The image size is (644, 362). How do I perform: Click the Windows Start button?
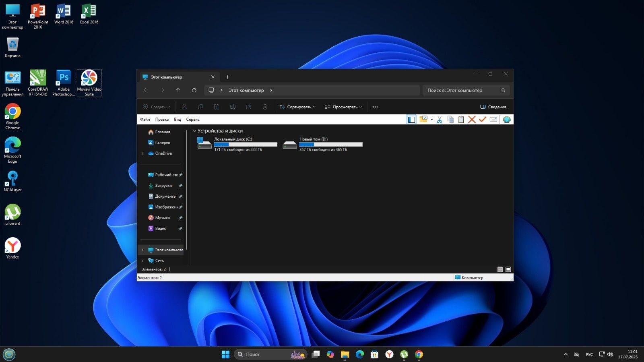click(x=225, y=354)
